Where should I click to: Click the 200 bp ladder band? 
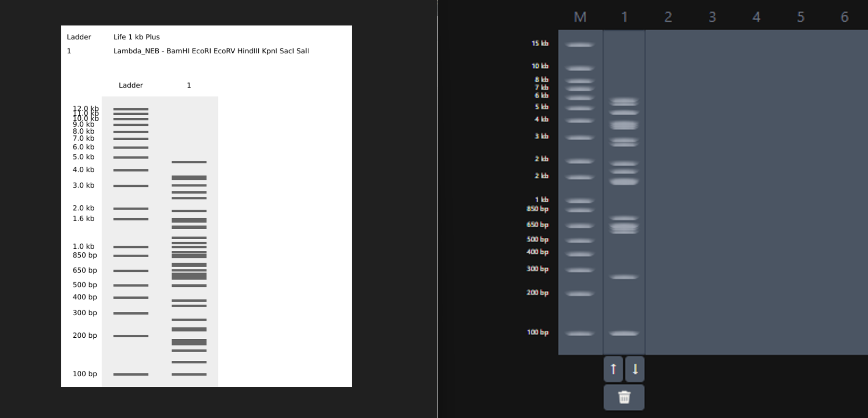(579, 293)
